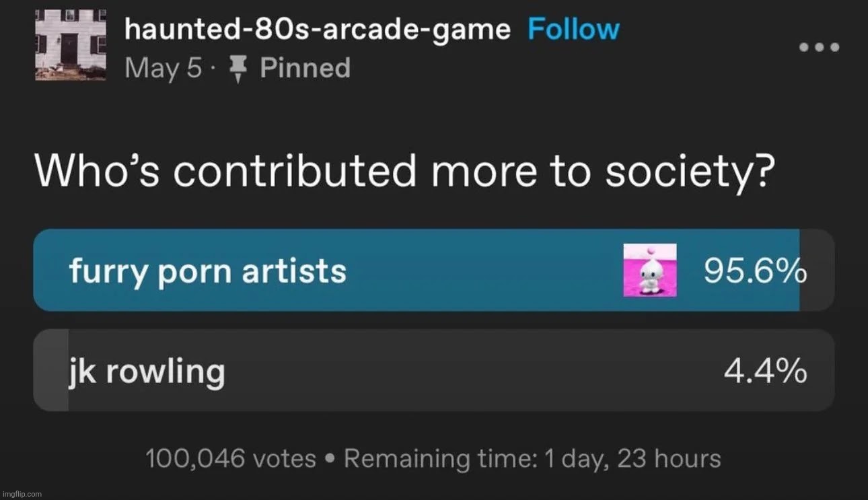This screenshot has height=500, width=868.
Task: Open the haunted-80s-arcade-game blog avatar
Action: [71, 46]
